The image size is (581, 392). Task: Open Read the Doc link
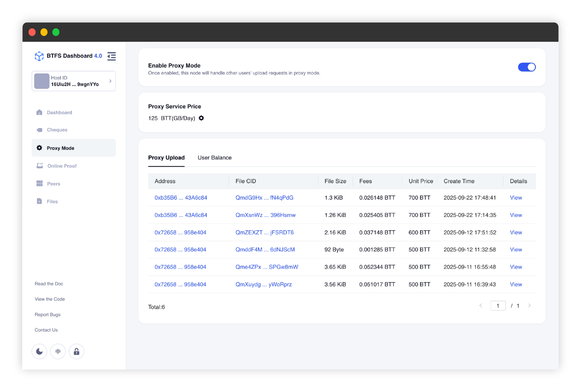tap(49, 284)
